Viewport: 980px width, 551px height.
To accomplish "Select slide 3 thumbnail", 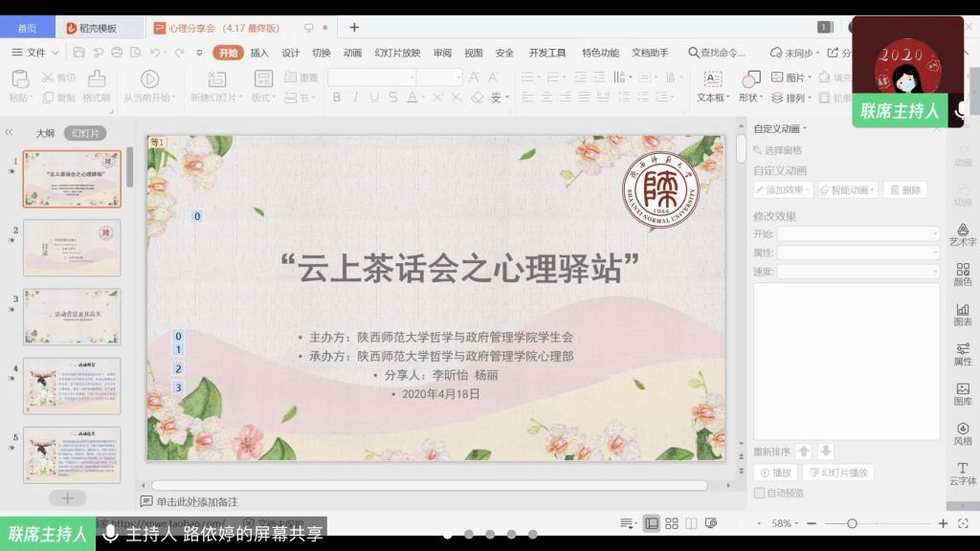I will [x=72, y=317].
